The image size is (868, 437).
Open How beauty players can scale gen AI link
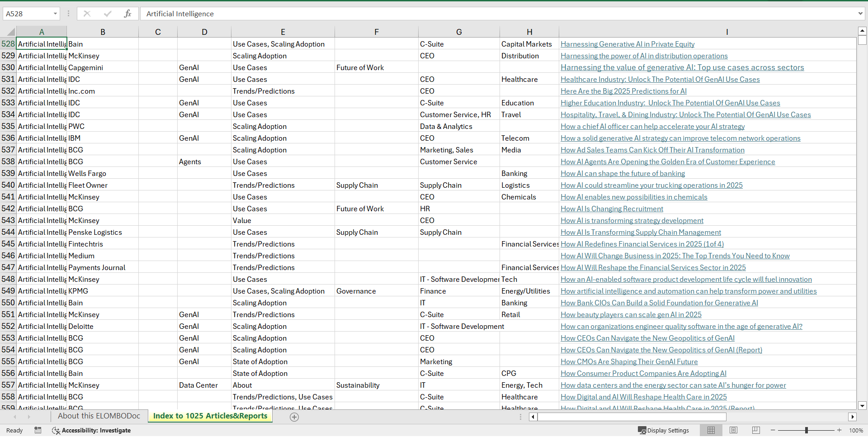[631, 314]
